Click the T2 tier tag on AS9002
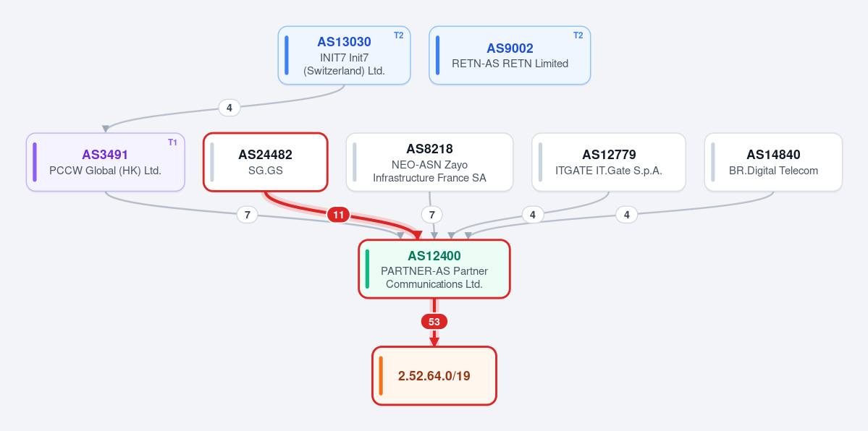868x431 pixels. pos(578,35)
